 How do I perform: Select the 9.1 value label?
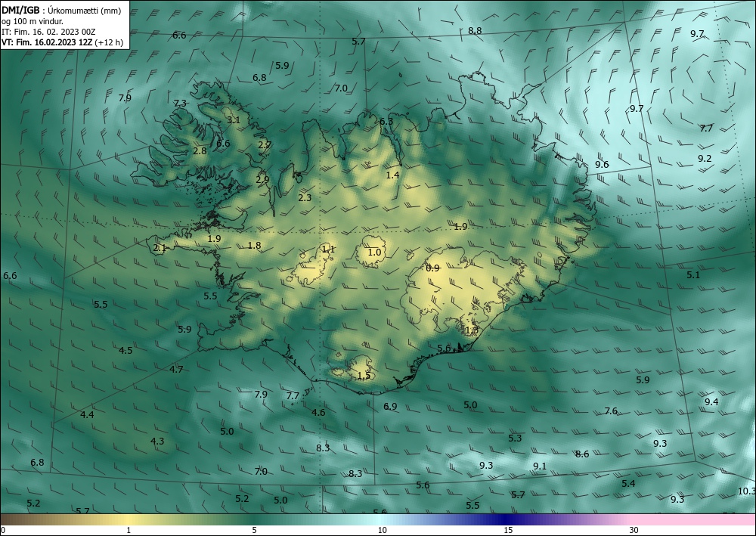pos(540,466)
